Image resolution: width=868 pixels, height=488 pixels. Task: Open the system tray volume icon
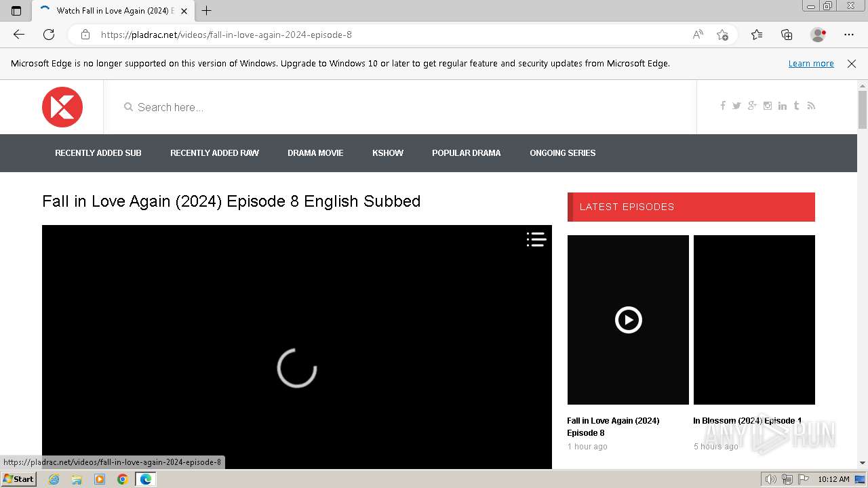pyautogui.click(x=770, y=479)
